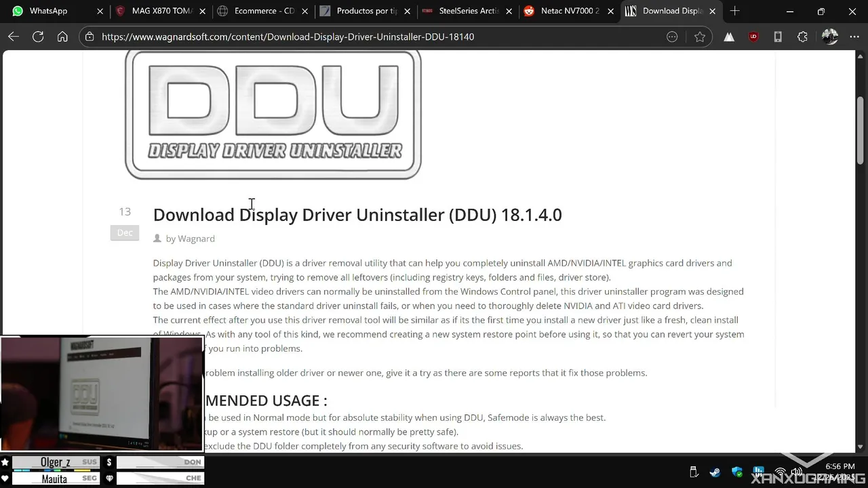Open the blue bar-chart tray icon
This screenshot has width=868, height=488.
click(x=759, y=472)
